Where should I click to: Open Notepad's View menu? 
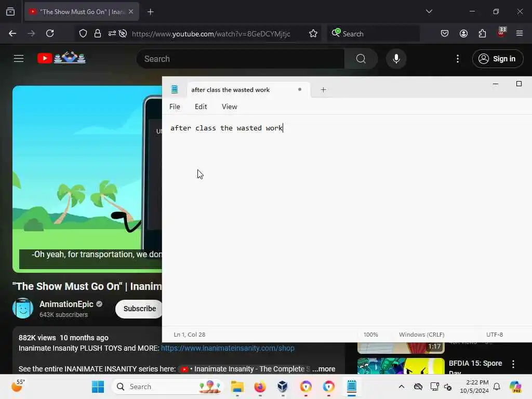[x=229, y=107]
